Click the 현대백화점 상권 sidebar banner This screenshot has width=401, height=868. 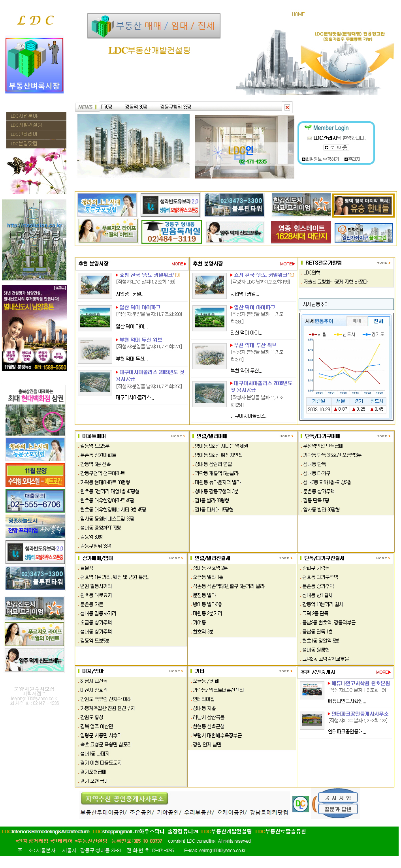[x=35, y=411]
